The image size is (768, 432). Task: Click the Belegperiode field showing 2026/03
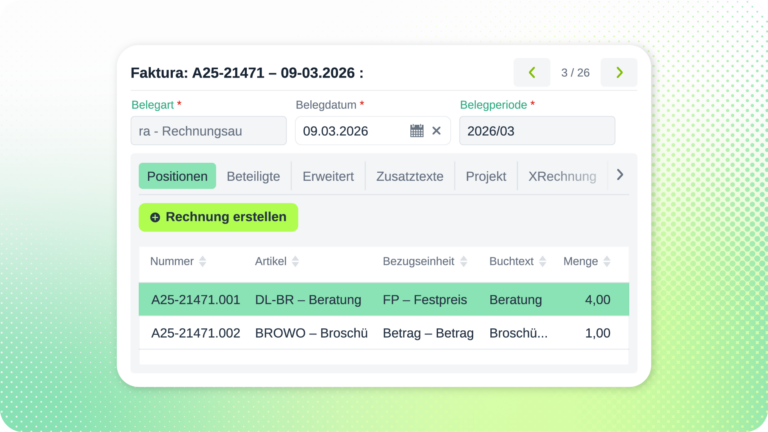click(536, 131)
